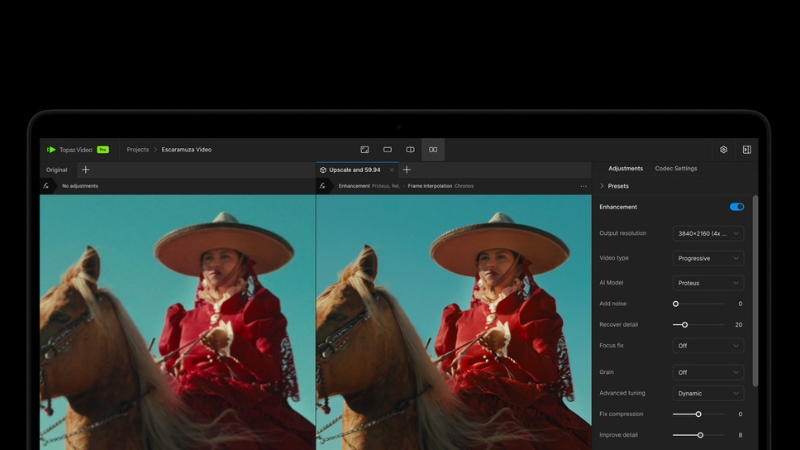Collapse the right sidebar panel icon
This screenshot has height=450, width=800.
pos(746,150)
